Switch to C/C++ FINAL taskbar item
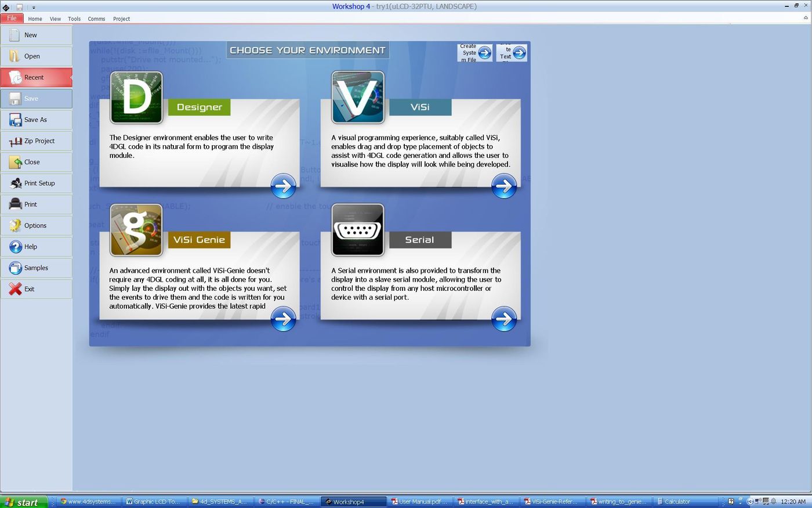The width and height of the screenshot is (812, 508). tap(288, 502)
